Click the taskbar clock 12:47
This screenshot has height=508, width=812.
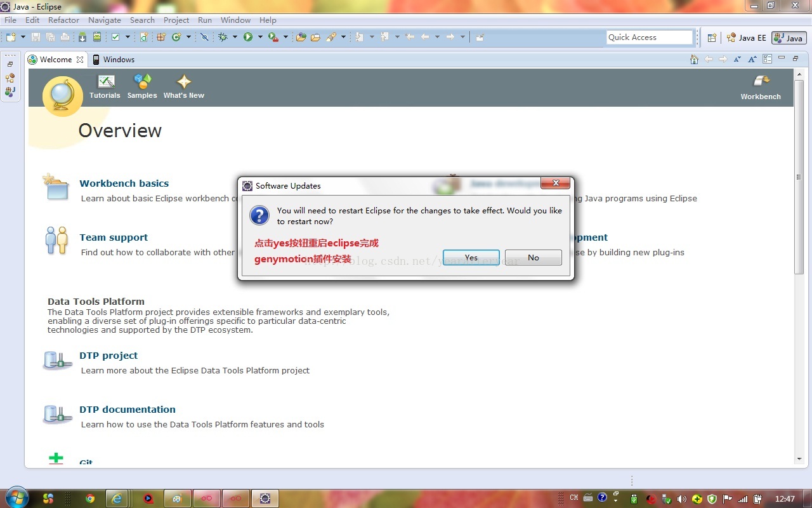pos(785,498)
